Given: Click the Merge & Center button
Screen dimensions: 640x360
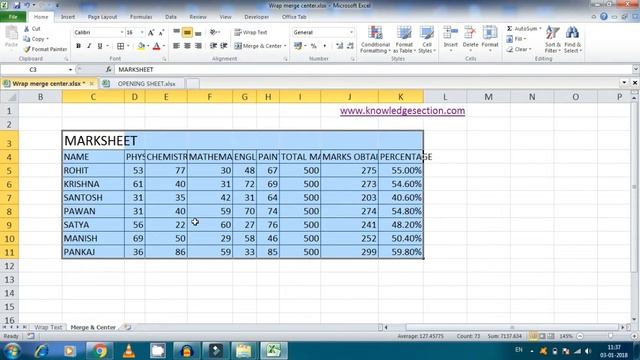Looking at the screenshot, I should click(258, 46).
